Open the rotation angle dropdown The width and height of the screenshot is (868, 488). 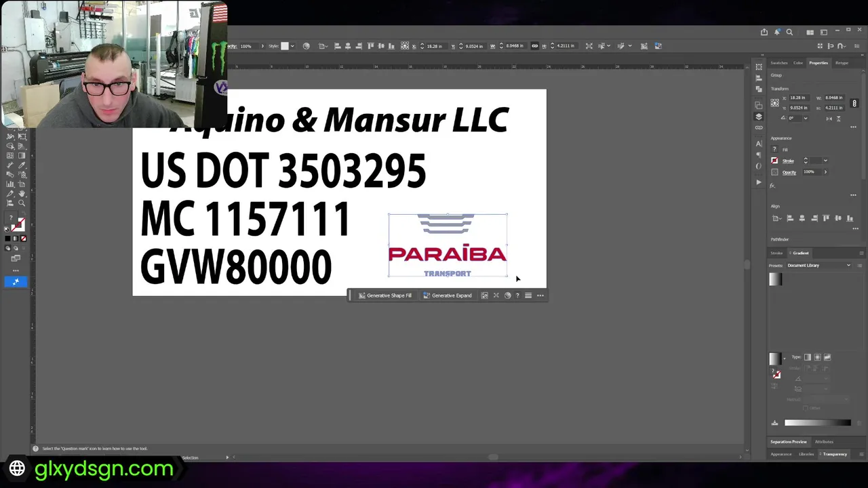(805, 119)
